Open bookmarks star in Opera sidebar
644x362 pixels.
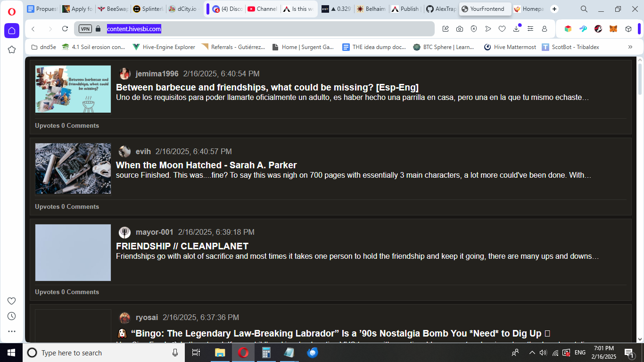click(12, 49)
